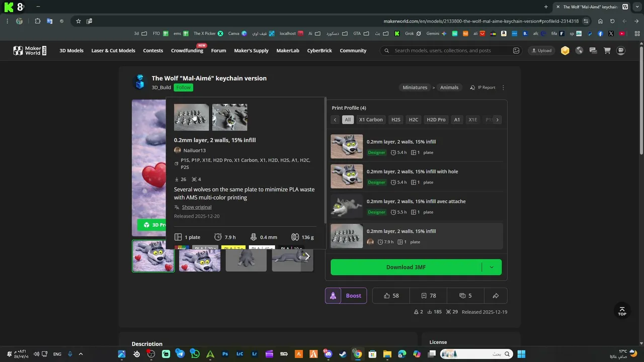The image size is (644, 362).
Task: Open the CyberBrick menu item
Action: point(319,50)
